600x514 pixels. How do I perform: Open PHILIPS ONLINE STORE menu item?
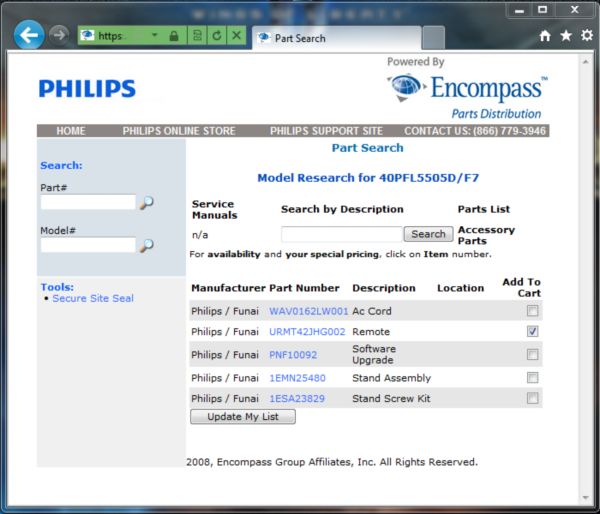coord(179,131)
